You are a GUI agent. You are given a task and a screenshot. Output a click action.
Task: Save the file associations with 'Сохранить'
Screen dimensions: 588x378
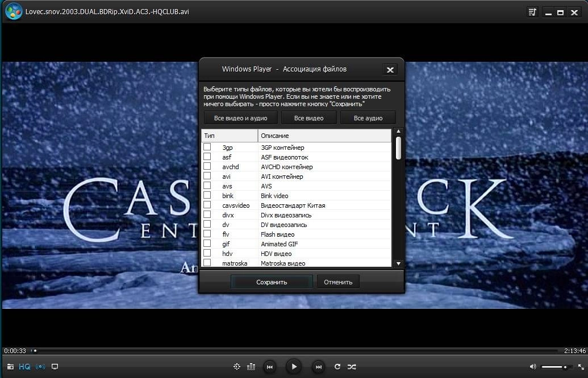click(x=272, y=282)
